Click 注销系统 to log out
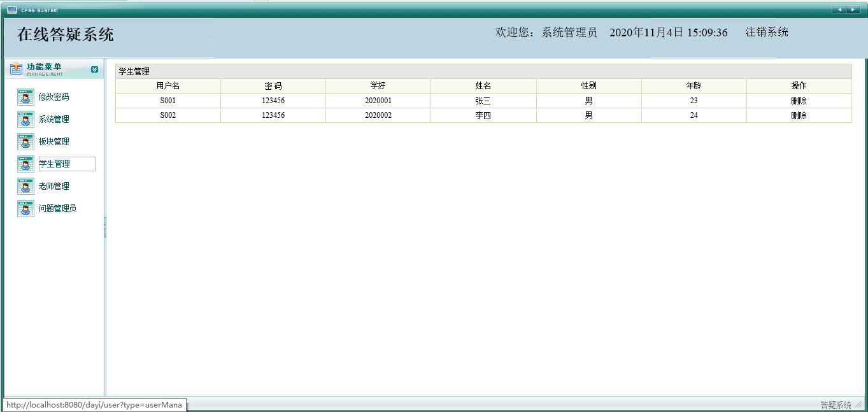868x412 pixels. point(767,32)
